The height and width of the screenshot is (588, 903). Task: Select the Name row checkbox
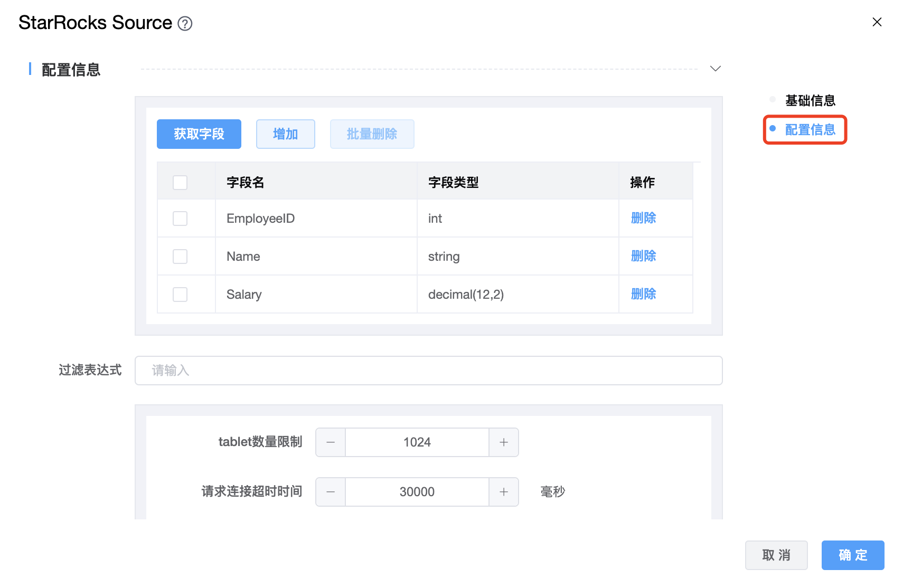180,257
